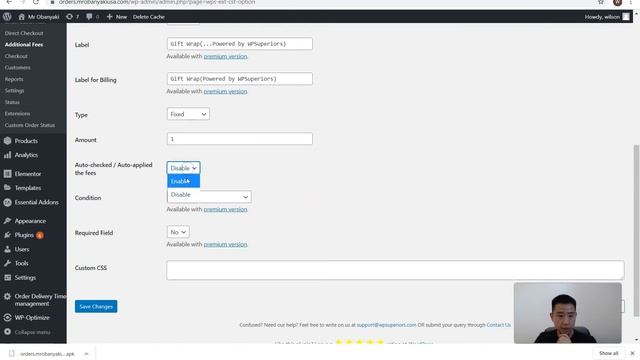Screen dimensions: 640x360
Task: Open WooCommerce Checkout submenu item
Action: [x=16, y=56]
